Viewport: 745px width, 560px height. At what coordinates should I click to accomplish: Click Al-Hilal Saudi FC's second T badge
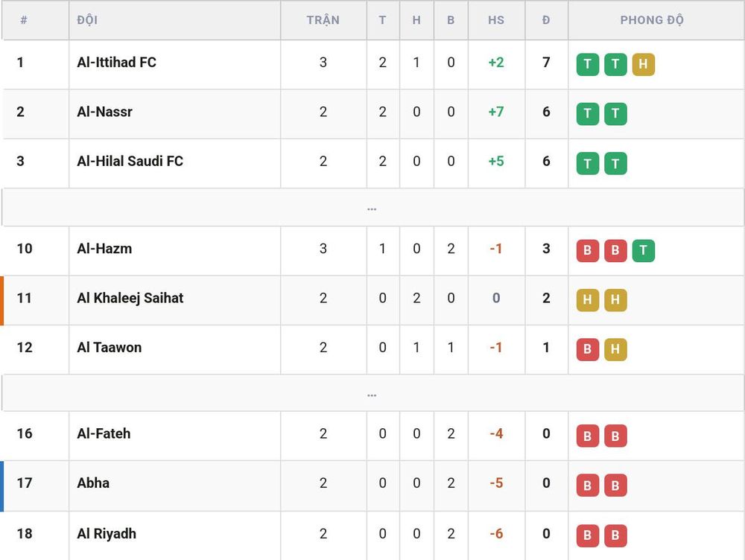(615, 163)
